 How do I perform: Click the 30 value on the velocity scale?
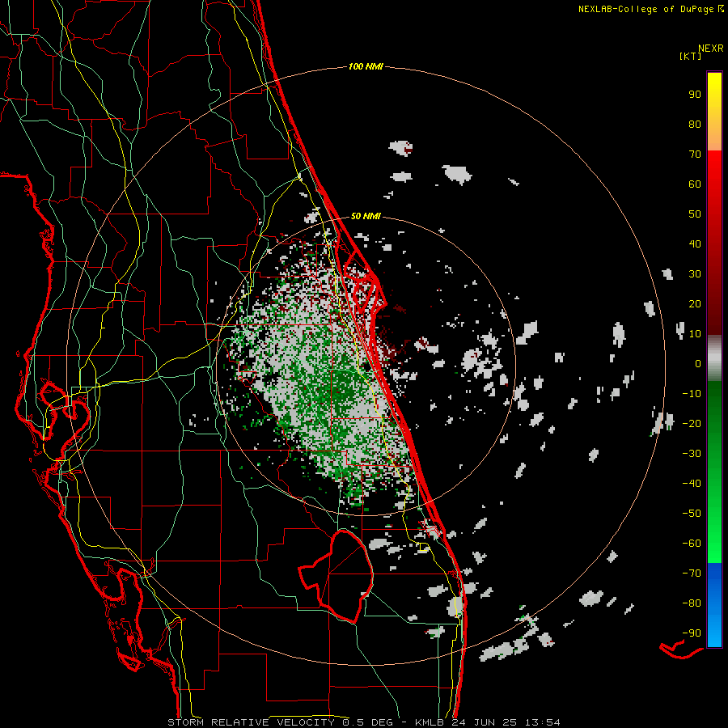[695, 274]
